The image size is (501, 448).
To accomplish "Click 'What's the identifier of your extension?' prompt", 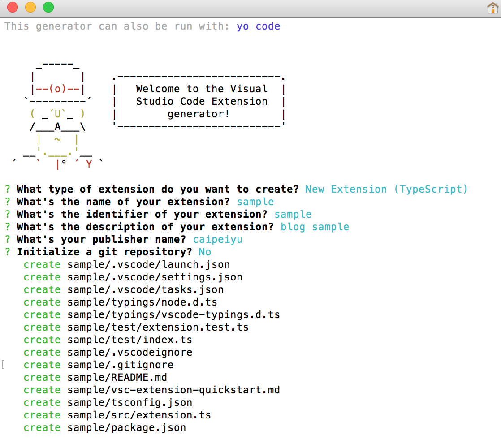I will coord(142,214).
